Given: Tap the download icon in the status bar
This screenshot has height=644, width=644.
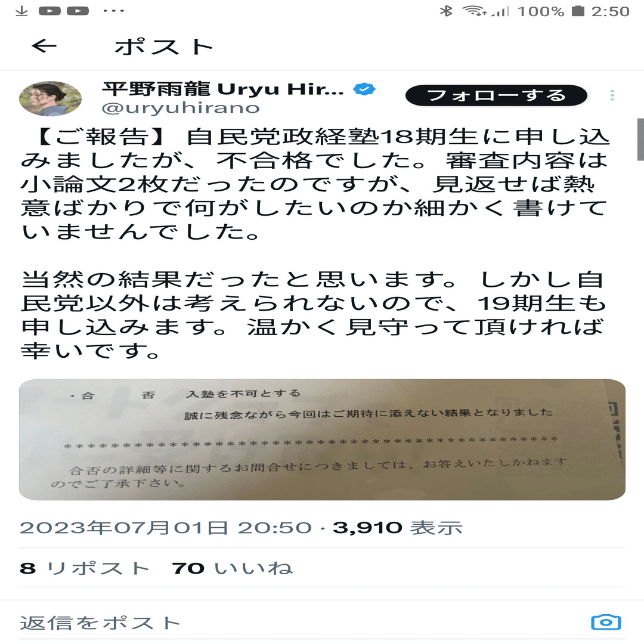Looking at the screenshot, I should (21, 11).
